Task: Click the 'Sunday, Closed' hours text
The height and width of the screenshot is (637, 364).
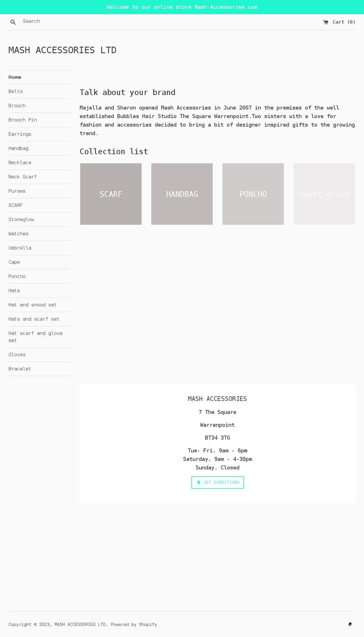Action: tap(218, 468)
